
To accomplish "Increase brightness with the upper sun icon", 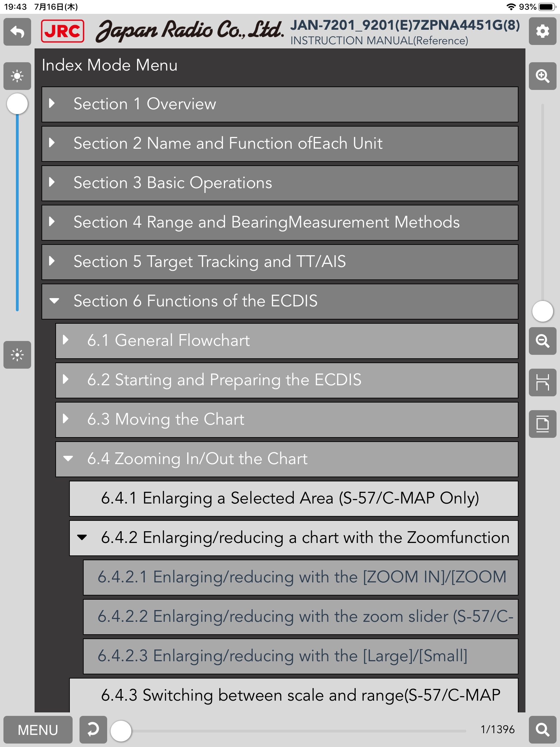I will pyautogui.click(x=17, y=76).
